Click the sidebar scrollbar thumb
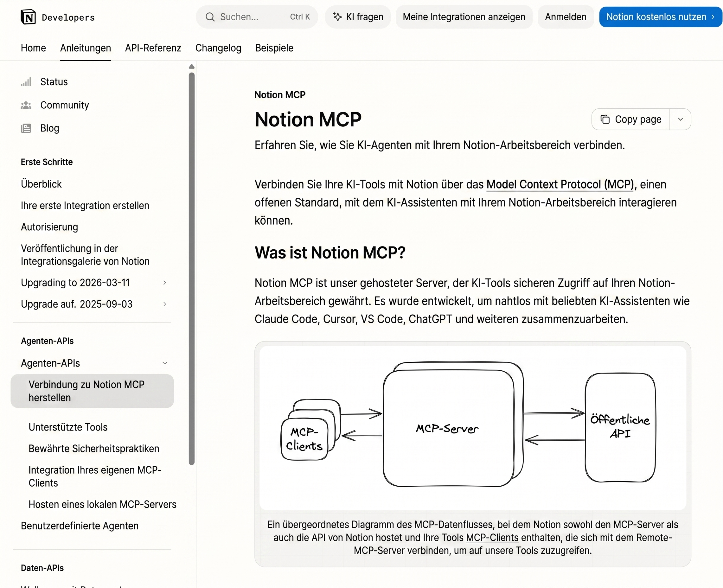The image size is (723, 588). click(x=192, y=269)
